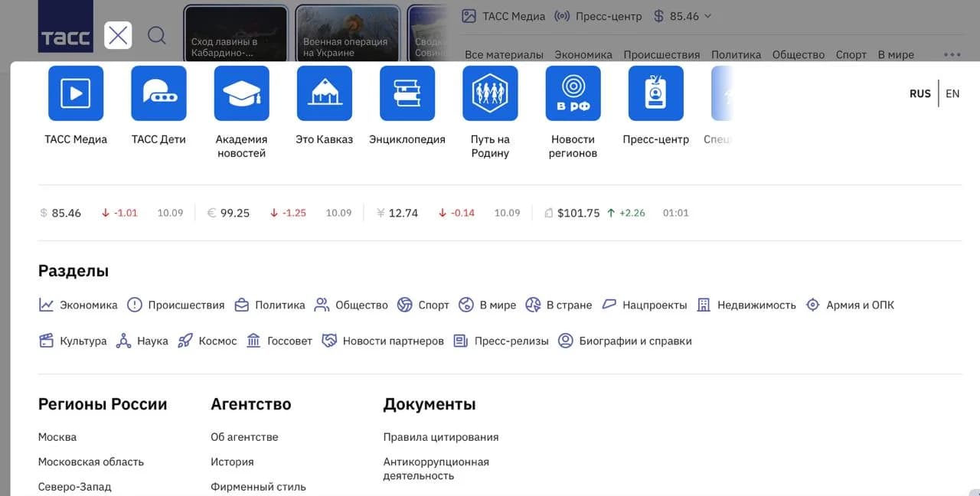Open ТАСС Медиа link in header
Viewport: 980px width, 496px height.
pyautogui.click(x=504, y=15)
